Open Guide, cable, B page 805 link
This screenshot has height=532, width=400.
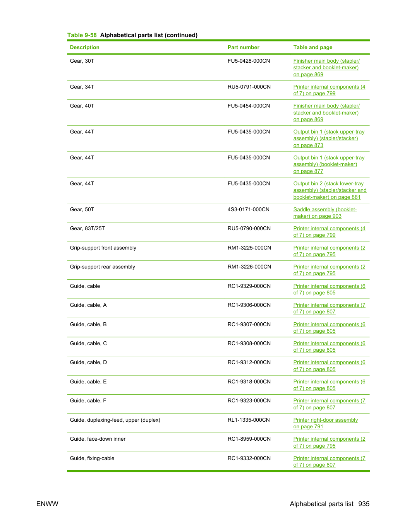(x=329, y=328)
